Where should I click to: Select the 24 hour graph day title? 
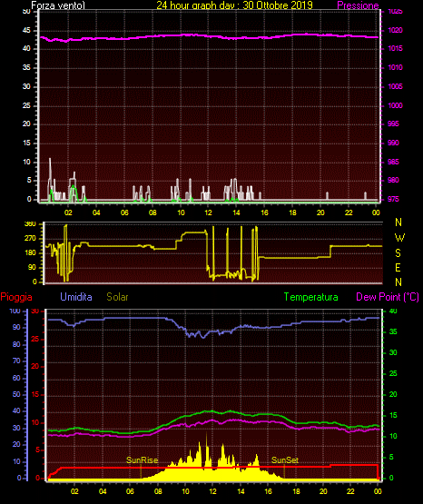coord(234,5)
